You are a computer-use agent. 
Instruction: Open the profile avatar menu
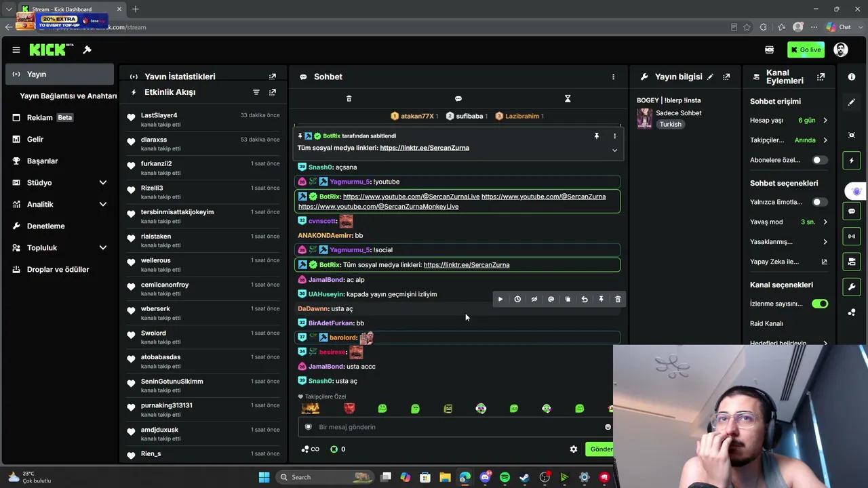(x=841, y=49)
